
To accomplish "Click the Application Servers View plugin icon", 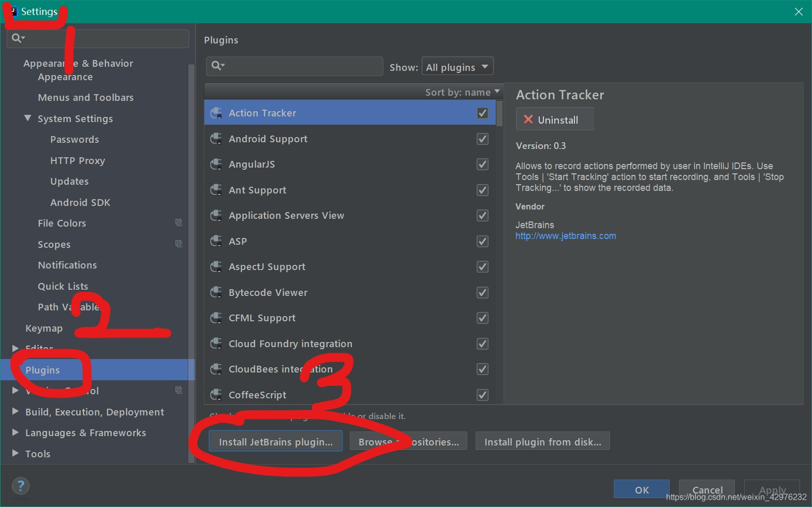I will tap(216, 215).
